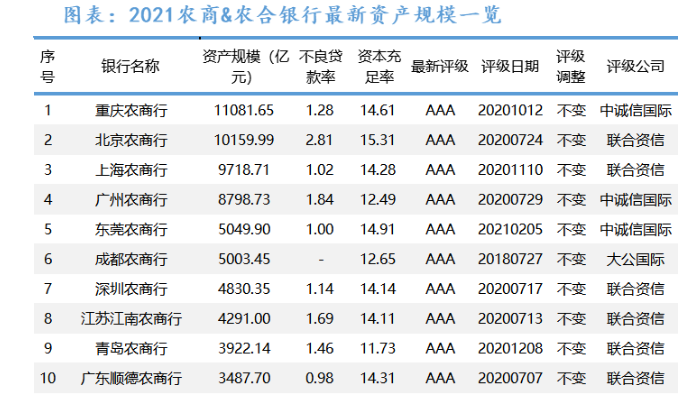Select the 上海农商行 cell
The width and height of the screenshot is (698, 397).
[131, 170]
